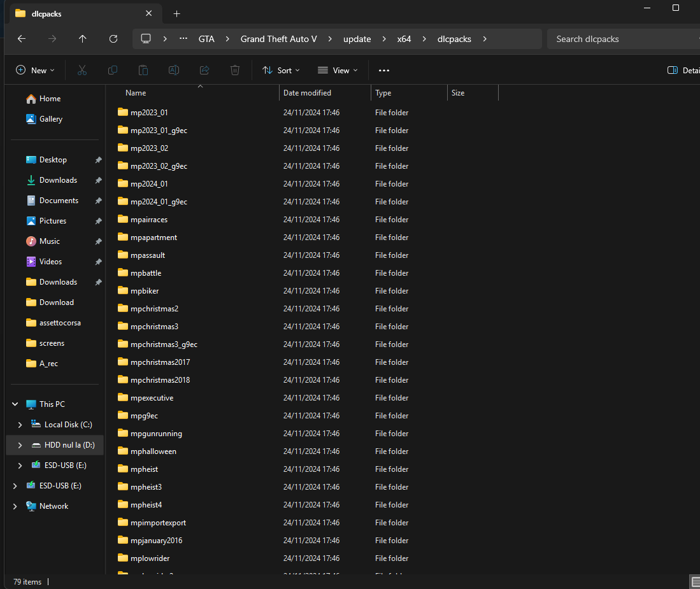This screenshot has width=700, height=589.
Task: Go to GTA in the breadcrumb
Action: coord(206,39)
